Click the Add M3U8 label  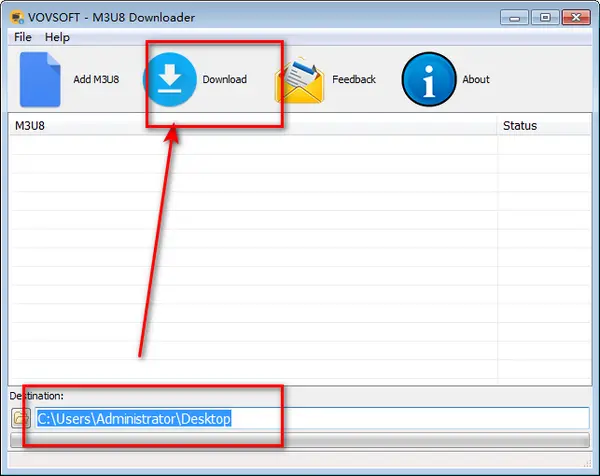pyautogui.click(x=96, y=79)
